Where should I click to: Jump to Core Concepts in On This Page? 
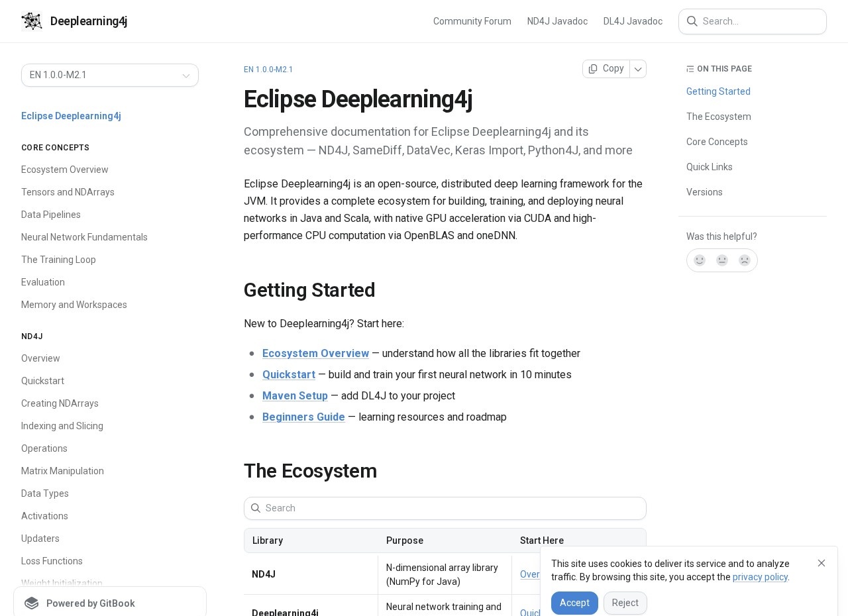[717, 142]
